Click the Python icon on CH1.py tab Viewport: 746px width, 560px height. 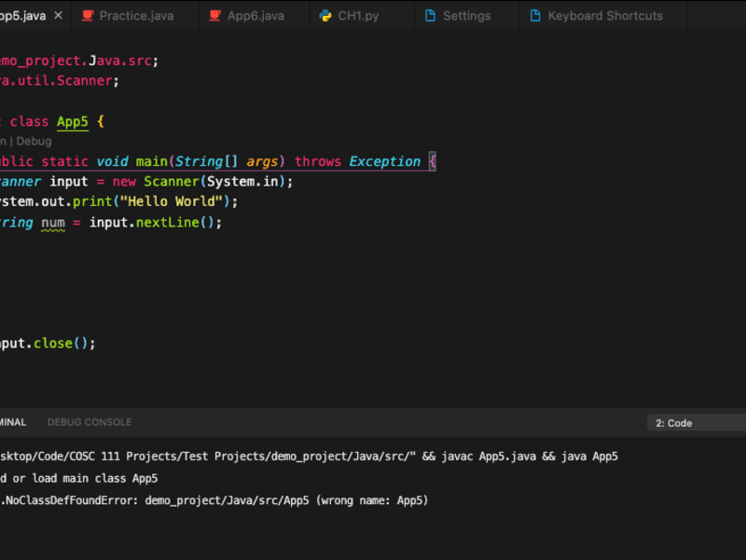pos(325,16)
